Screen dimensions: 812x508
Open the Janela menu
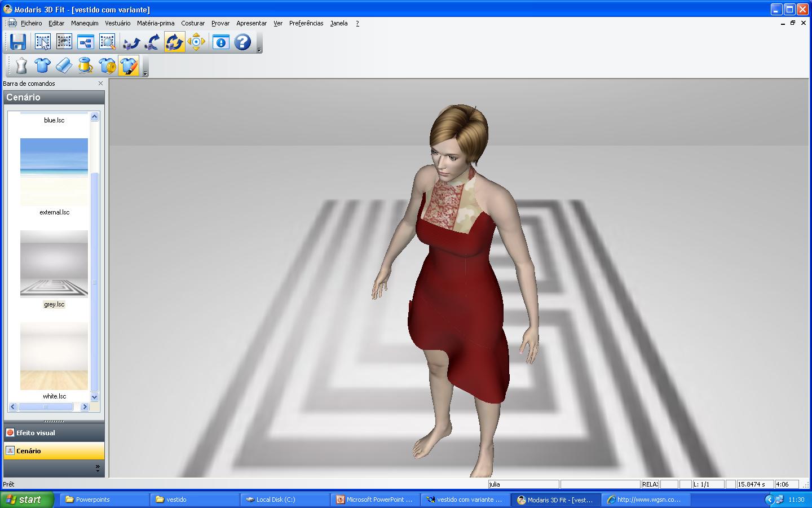(339, 23)
